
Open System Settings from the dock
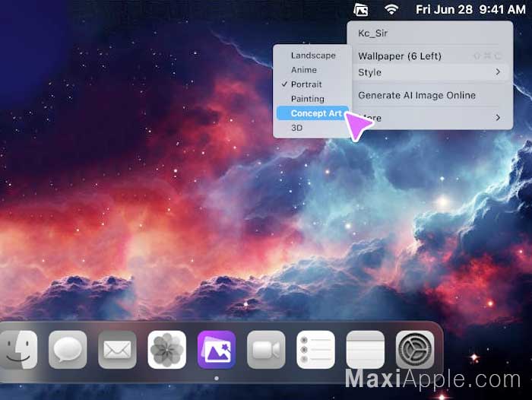415,350
